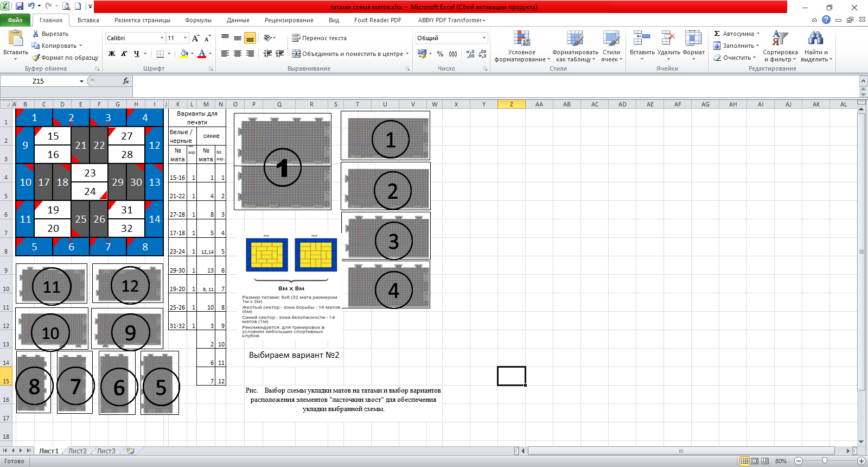Click the Sort and Filter icon
Viewport: 868px width, 467px height.
(780, 39)
